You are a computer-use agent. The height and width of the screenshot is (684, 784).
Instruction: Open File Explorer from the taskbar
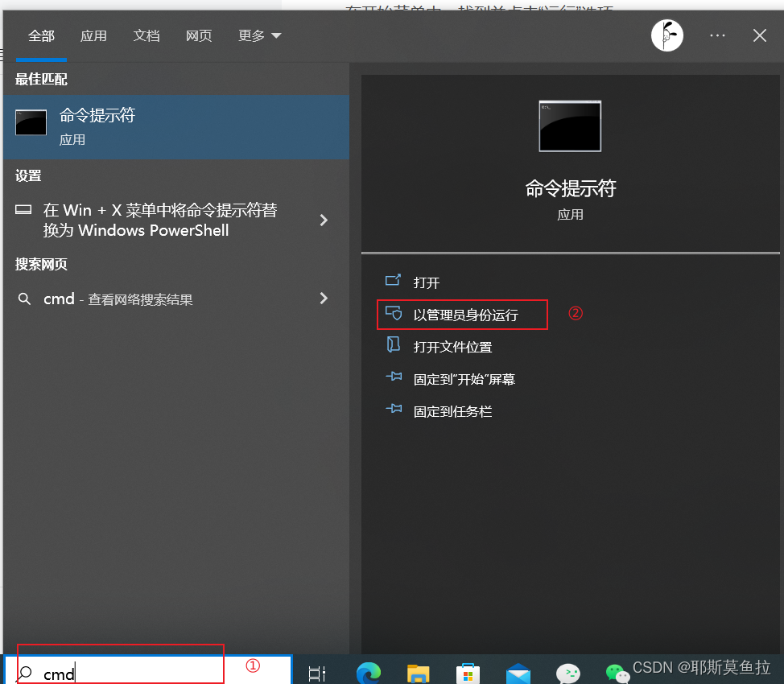pyautogui.click(x=418, y=674)
